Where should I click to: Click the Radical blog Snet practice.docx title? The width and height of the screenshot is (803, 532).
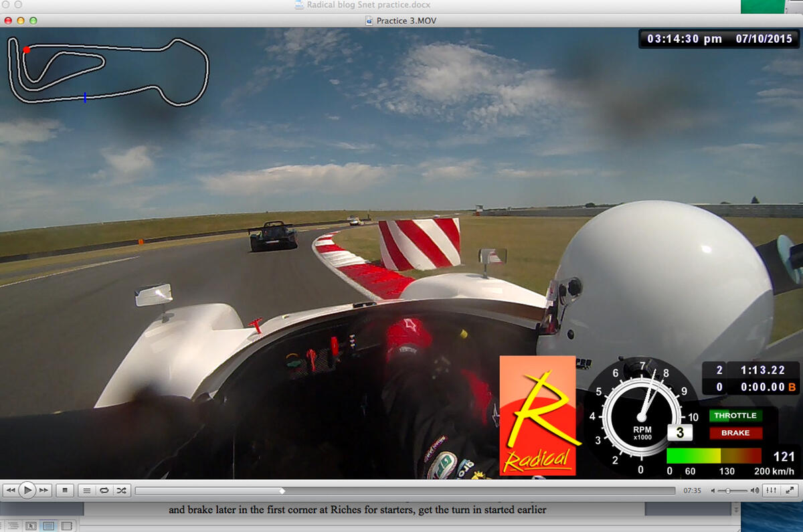[368, 5]
